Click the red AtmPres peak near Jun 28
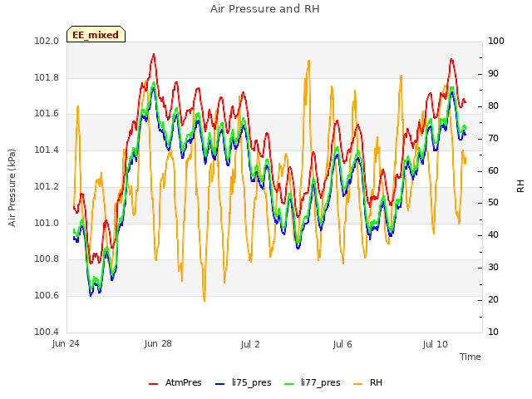The width and height of the screenshot is (532, 399). click(x=154, y=54)
